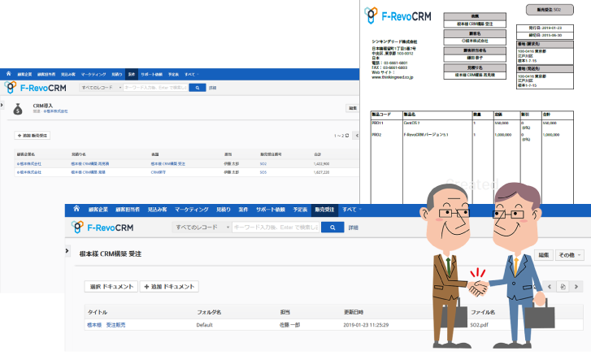
Task: Open サポート依頼 in the CRM導入 window menu
Action: point(151,75)
